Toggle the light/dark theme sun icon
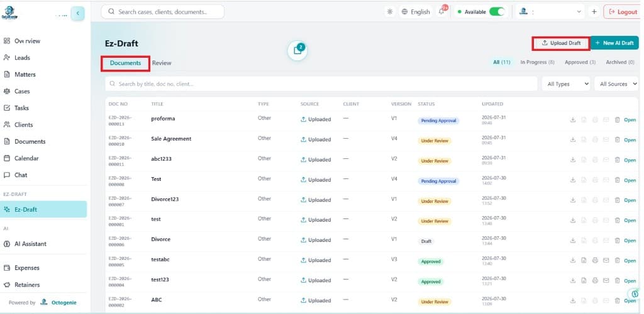The image size is (644, 314). click(390, 12)
